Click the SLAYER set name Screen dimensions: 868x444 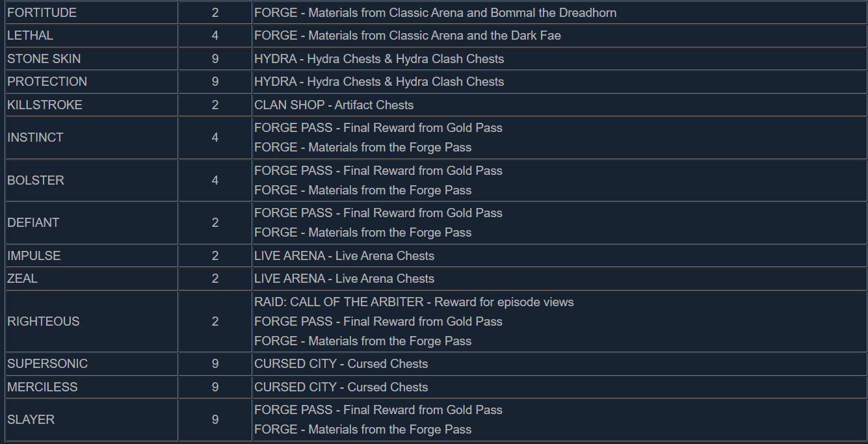(x=31, y=419)
